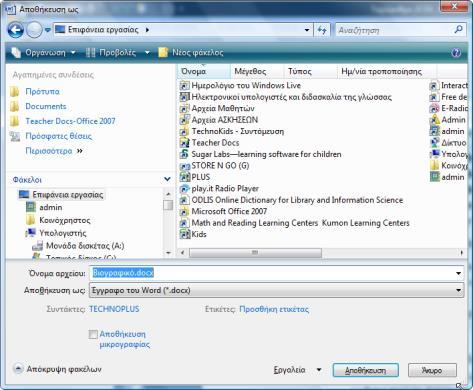This screenshot has height=390, width=473.
Task: Expand the Προβολές dropdown arrow
Action: 147,52
